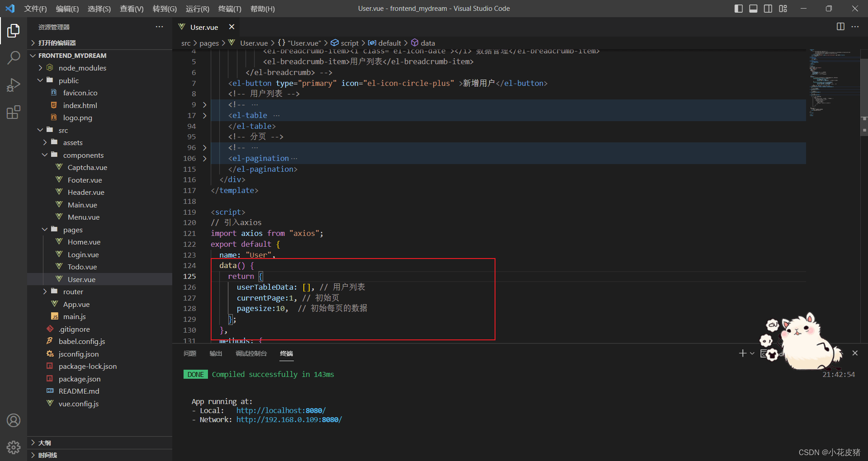Expand the node_modules folder
Viewport: 868px width, 461px height.
coord(82,68)
